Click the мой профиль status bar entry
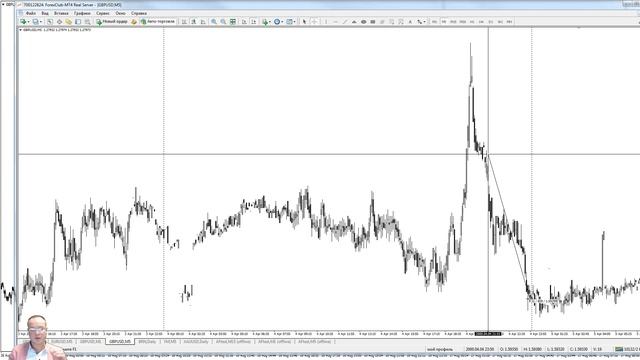This screenshot has height=360, width=640. pos(440,349)
